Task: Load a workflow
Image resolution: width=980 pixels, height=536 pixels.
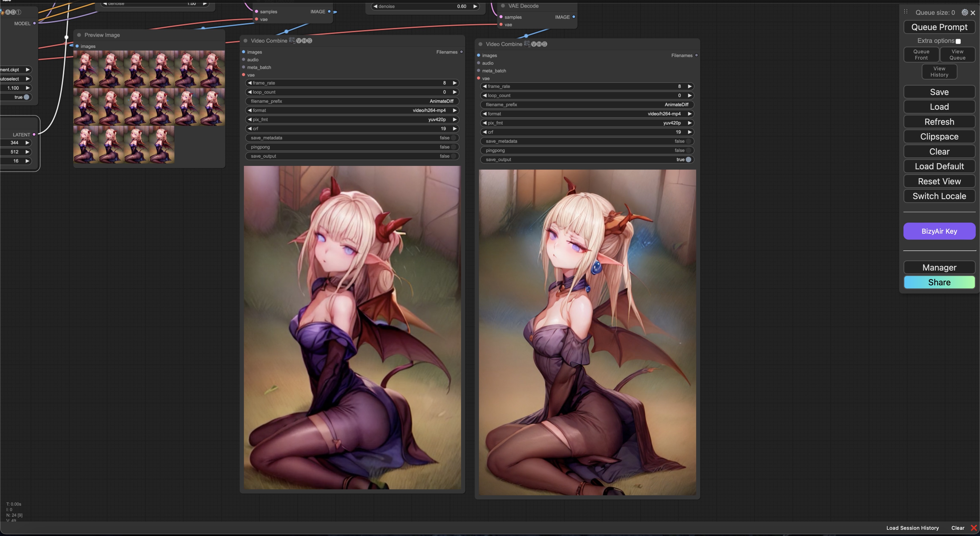Action: point(939,107)
